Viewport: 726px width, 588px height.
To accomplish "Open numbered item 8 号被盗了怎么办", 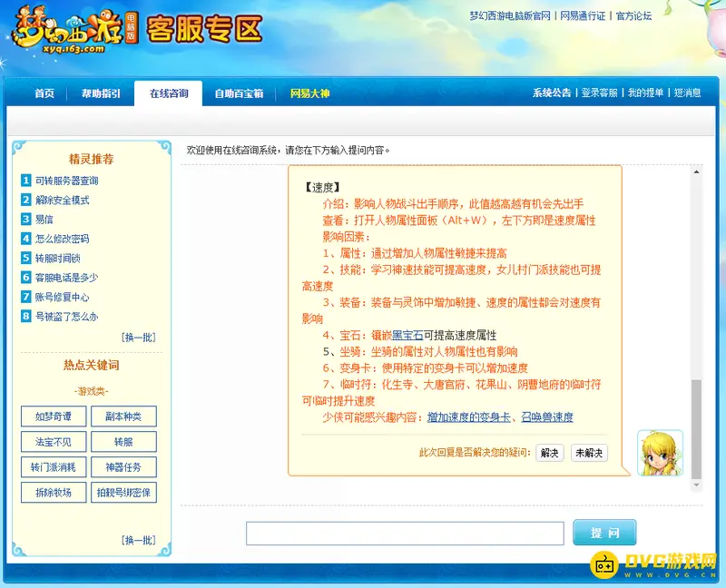I will click(66, 317).
